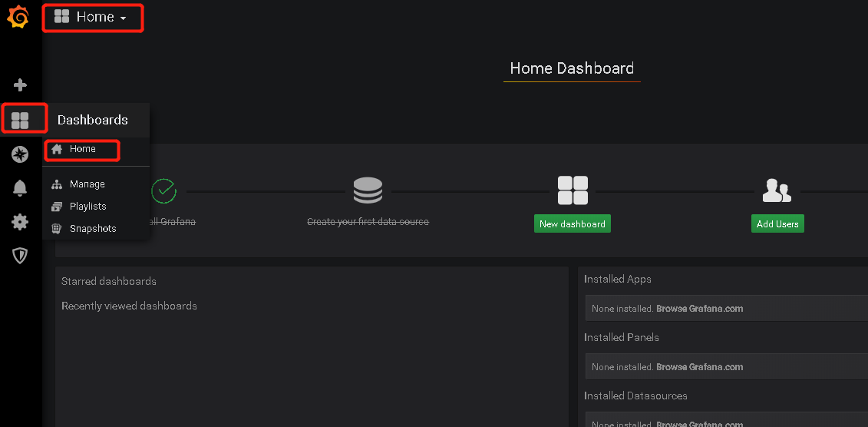
Task: Choose Snapshots in the Dashboards menu
Action: point(92,229)
